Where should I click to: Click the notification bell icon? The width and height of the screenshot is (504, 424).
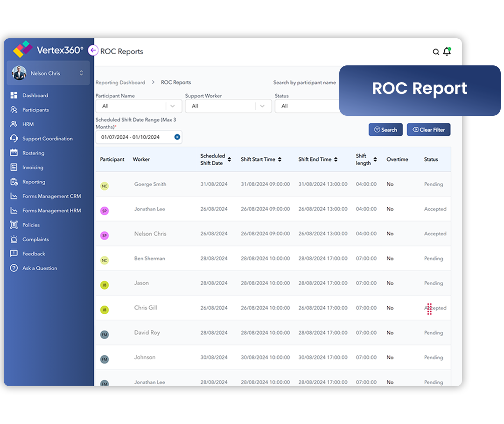tap(447, 51)
